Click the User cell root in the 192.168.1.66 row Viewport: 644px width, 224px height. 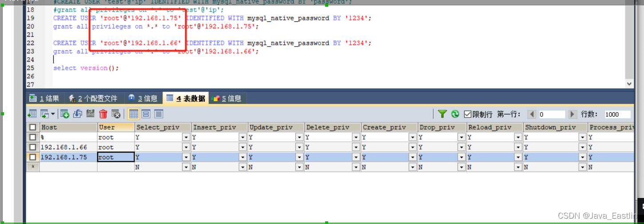pyautogui.click(x=116, y=147)
